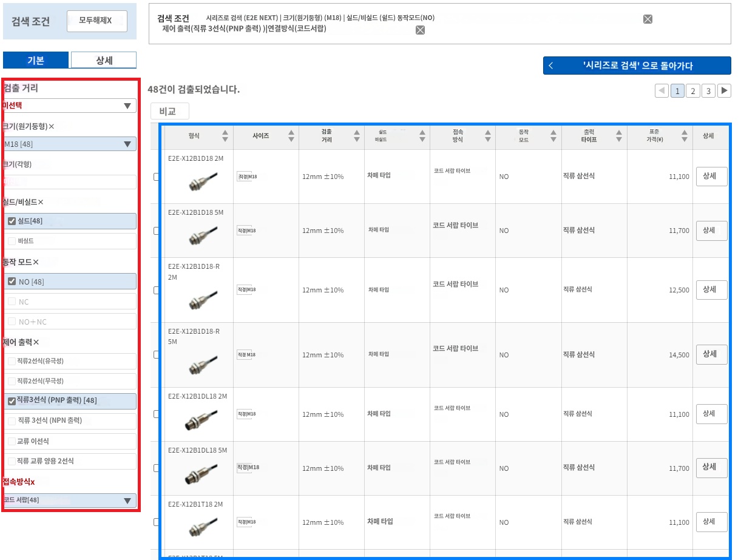Go to results page 1
The height and width of the screenshot is (560, 741).
pos(677,91)
